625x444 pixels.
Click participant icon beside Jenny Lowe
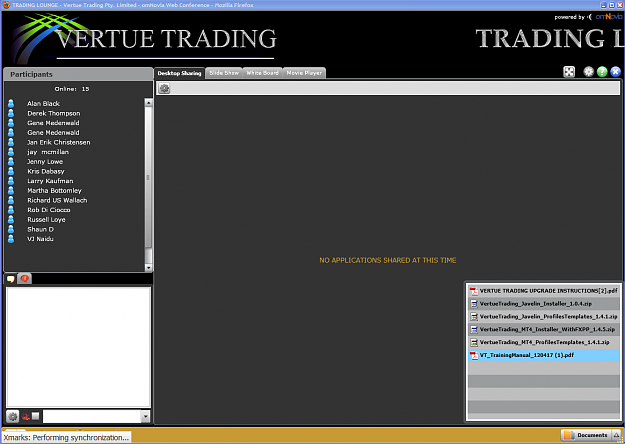point(11,161)
